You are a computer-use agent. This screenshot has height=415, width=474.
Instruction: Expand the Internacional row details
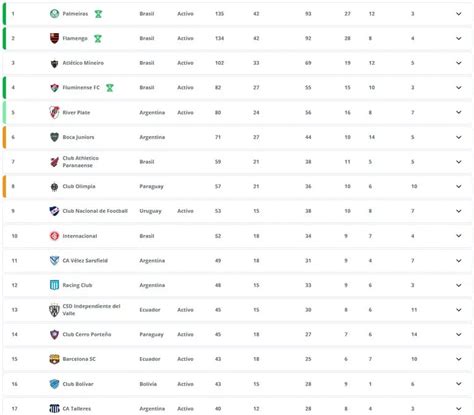tap(459, 236)
